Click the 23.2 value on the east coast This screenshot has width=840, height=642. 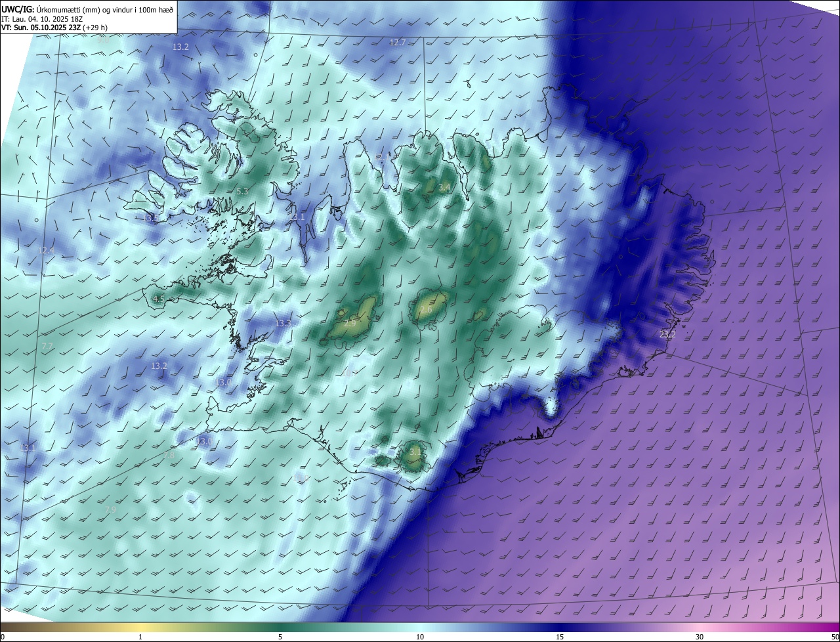pos(667,334)
